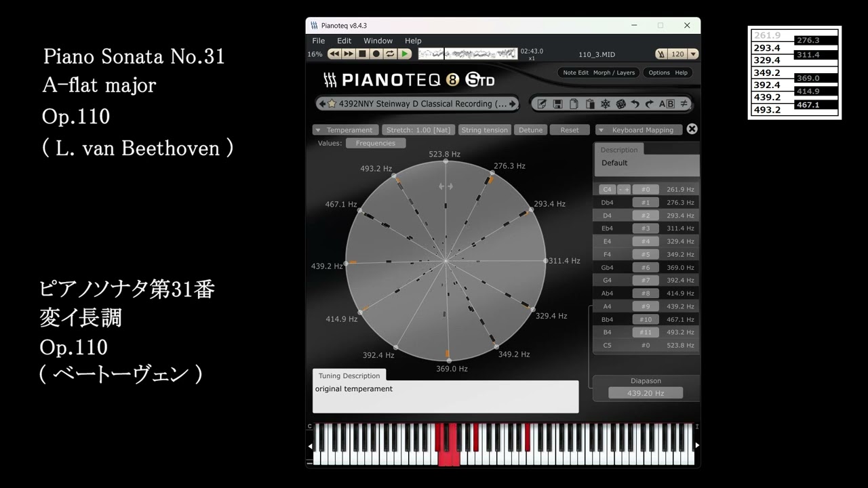Click the 311.4 Hz node on circle

pyautogui.click(x=545, y=261)
